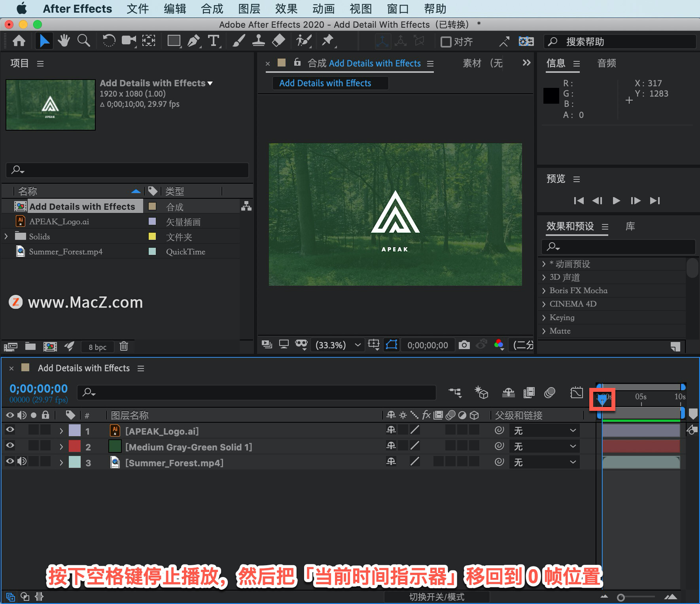Viewport: 700px width, 604px height.
Task: Toggle Draft 3D icon in timeline
Action: (x=481, y=392)
